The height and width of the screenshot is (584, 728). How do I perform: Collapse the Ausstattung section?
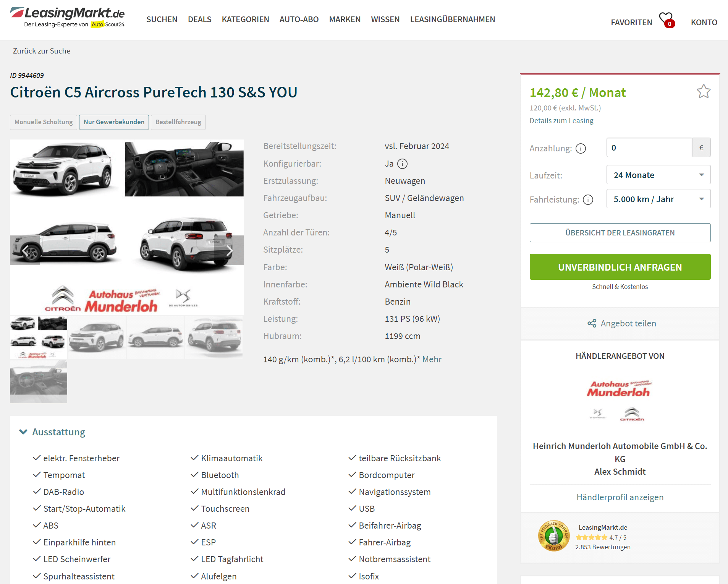click(52, 432)
